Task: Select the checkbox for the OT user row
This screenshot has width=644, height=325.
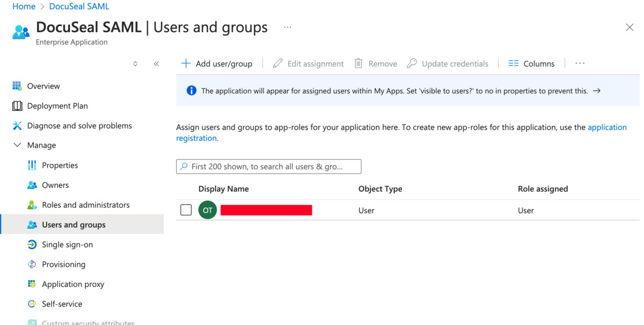Action: 186,210
